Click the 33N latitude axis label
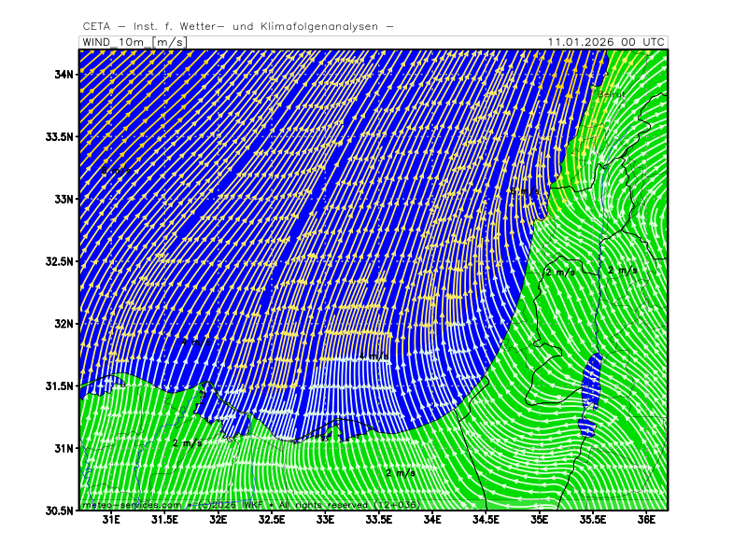The width and height of the screenshot is (747, 560). point(63,199)
